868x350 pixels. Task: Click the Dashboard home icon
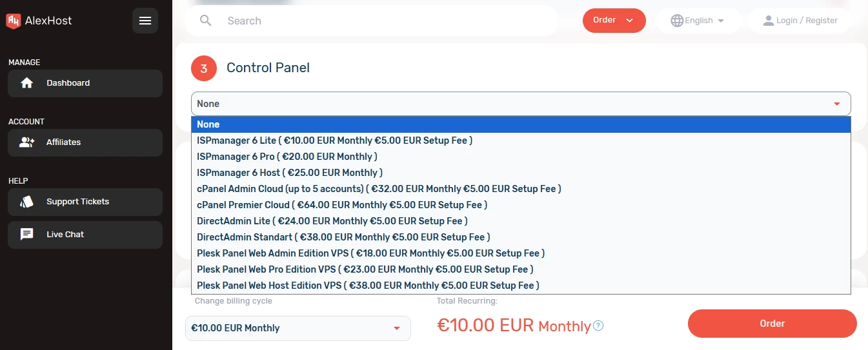pyautogui.click(x=26, y=83)
